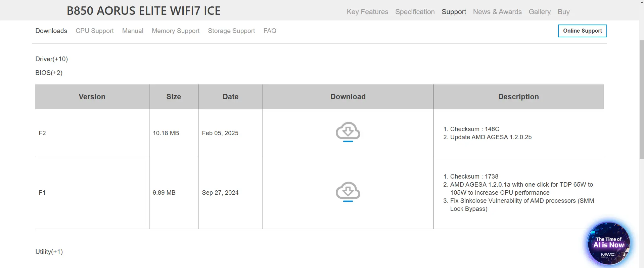Click the page vertical scrollbar thumb
Screen dimensions: 644x268
point(641,99)
